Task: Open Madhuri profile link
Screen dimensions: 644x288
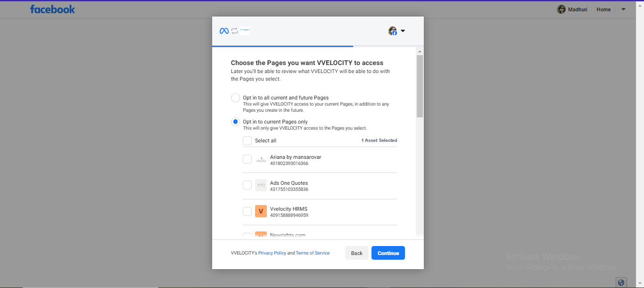Action: [x=578, y=9]
